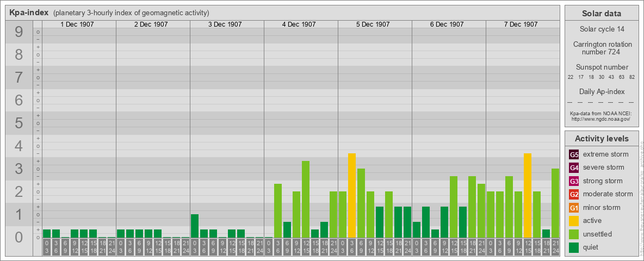Click the tall 12-15h bar on 4 Dec
This screenshot has width=644, height=261.
click(x=306, y=199)
